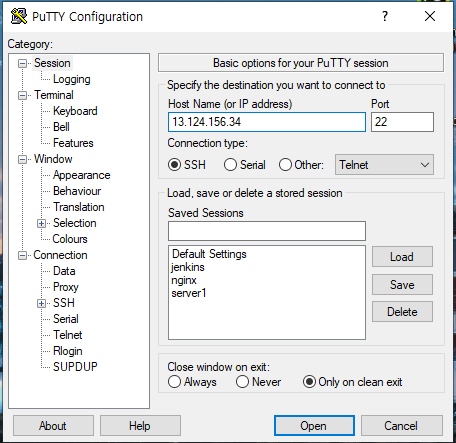The image size is (456, 443).
Task: Click the Host Name input field
Action: click(267, 122)
